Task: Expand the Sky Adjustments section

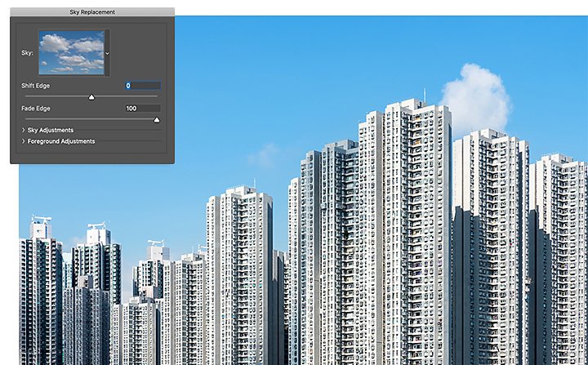Action: (23, 130)
